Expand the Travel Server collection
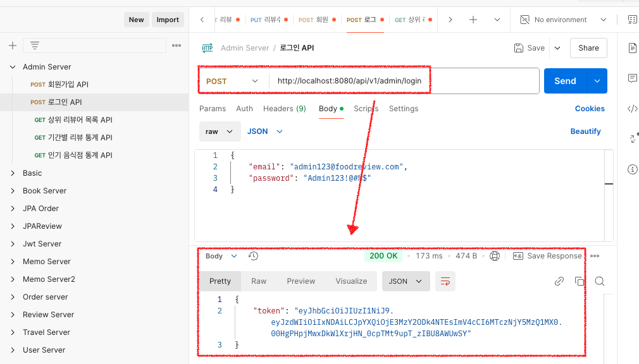 [13, 332]
